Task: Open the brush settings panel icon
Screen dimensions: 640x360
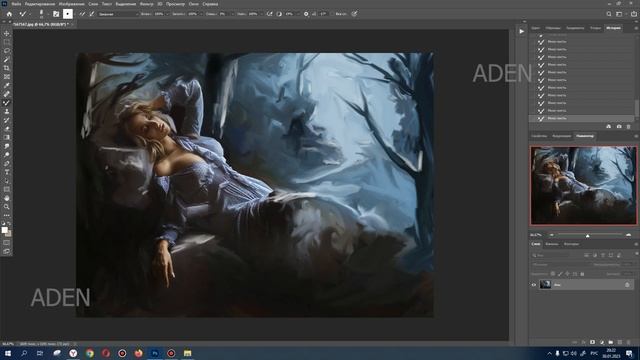Action: 56,14
